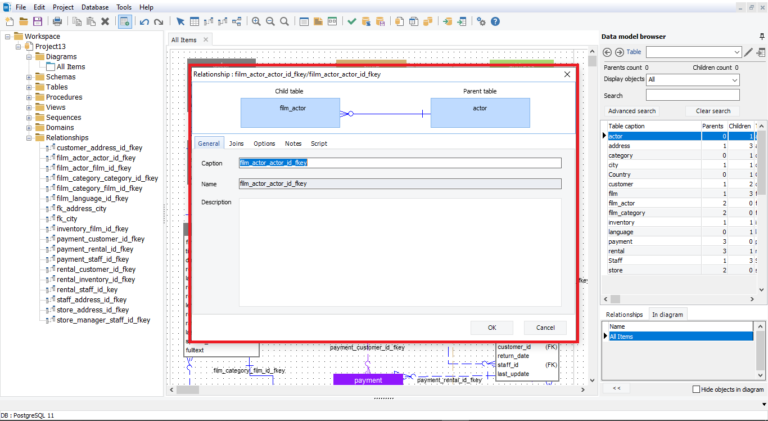This screenshot has height=421, width=768.
Task: Toggle Hide objects in diagram checkbox
Action: (695, 388)
